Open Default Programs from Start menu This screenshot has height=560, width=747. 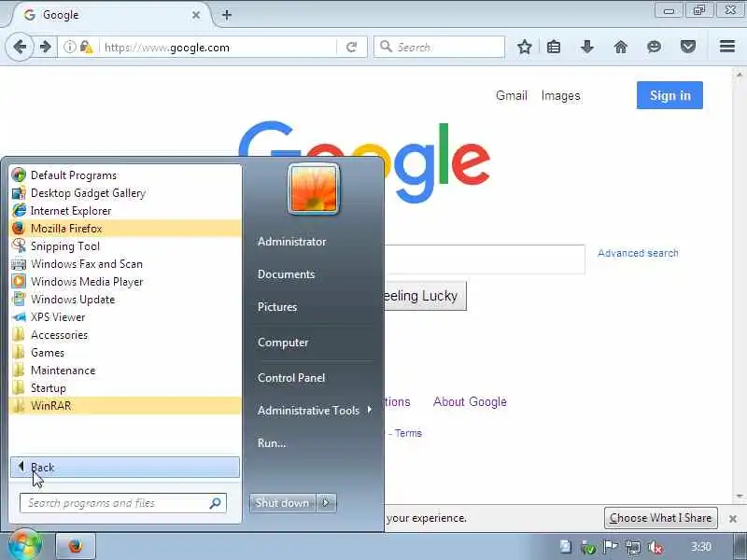[x=125, y=175]
